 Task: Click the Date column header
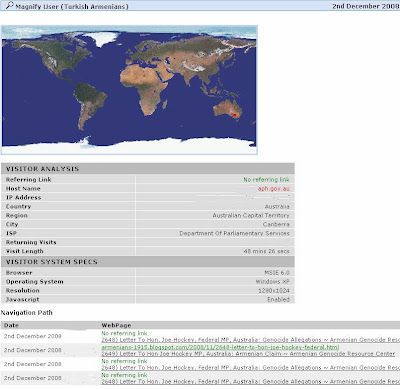11,325
